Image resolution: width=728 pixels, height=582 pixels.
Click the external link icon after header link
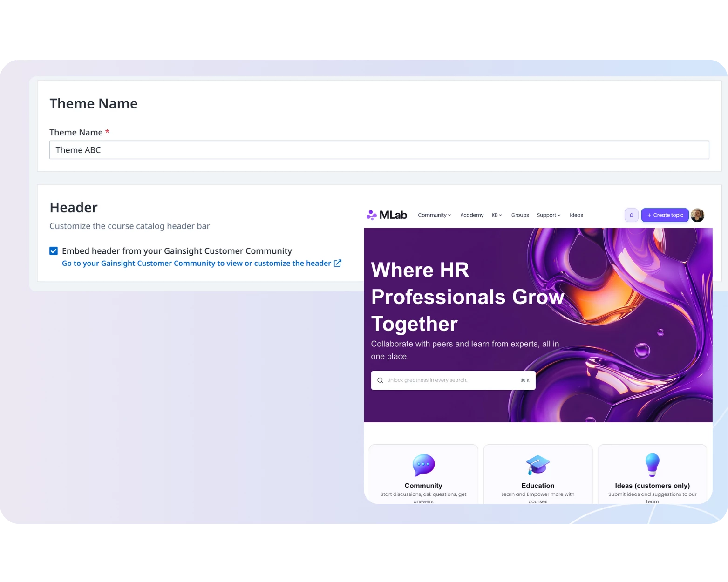pyautogui.click(x=338, y=263)
